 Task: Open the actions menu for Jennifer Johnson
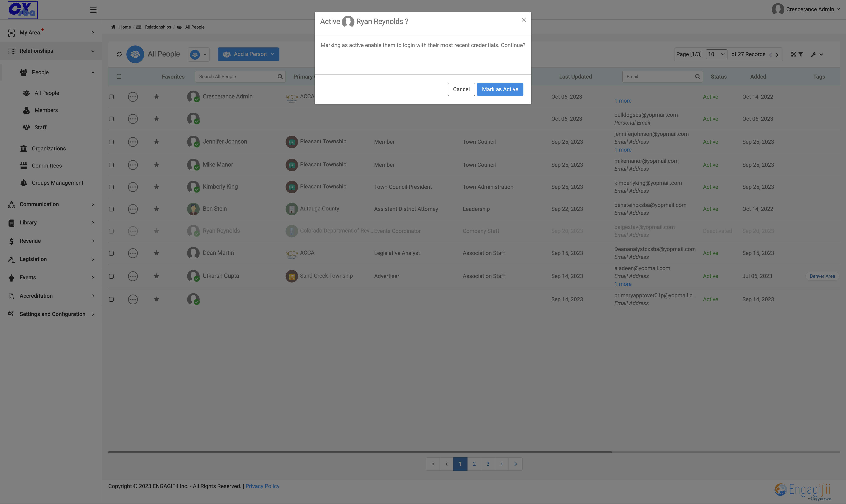pos(133,142)
